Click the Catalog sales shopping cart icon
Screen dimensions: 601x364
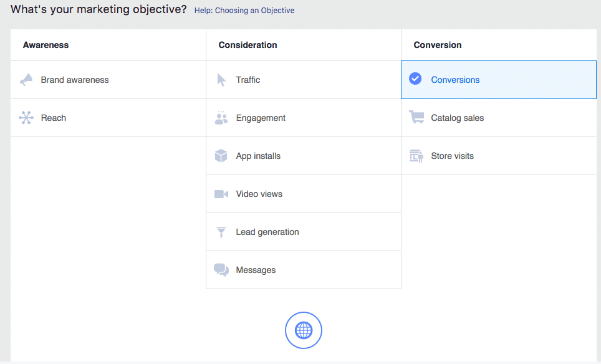coord(416,118)
